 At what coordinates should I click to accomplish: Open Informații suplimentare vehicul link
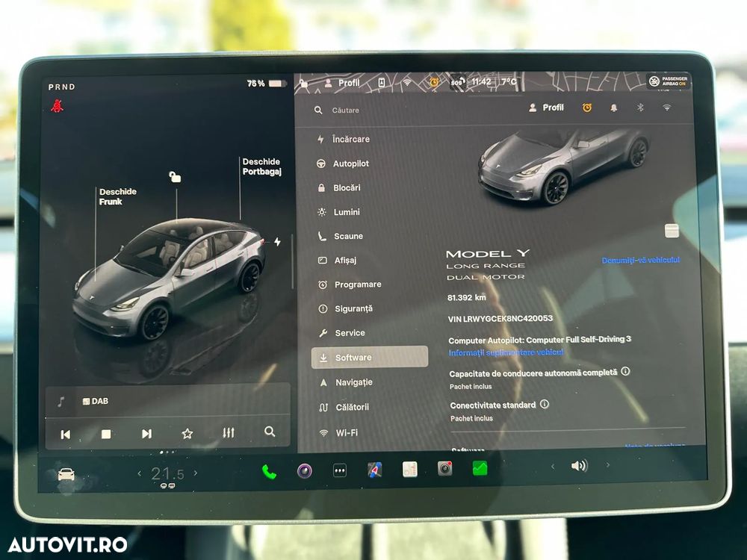click(506, 352)
